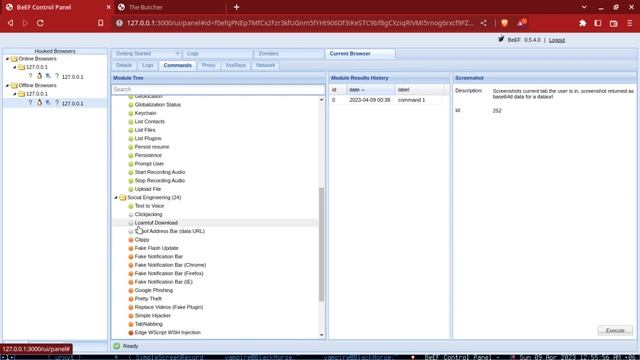The height and width of the screenshot is (360, 640).
Task: Click the share icon in the address bar
Action: (484, 23)
